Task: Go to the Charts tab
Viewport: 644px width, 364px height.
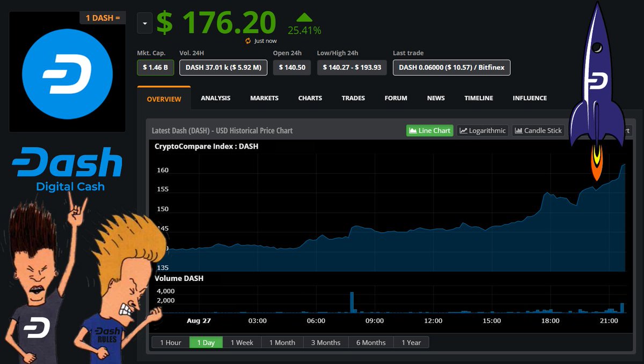Action: point(310,98)
